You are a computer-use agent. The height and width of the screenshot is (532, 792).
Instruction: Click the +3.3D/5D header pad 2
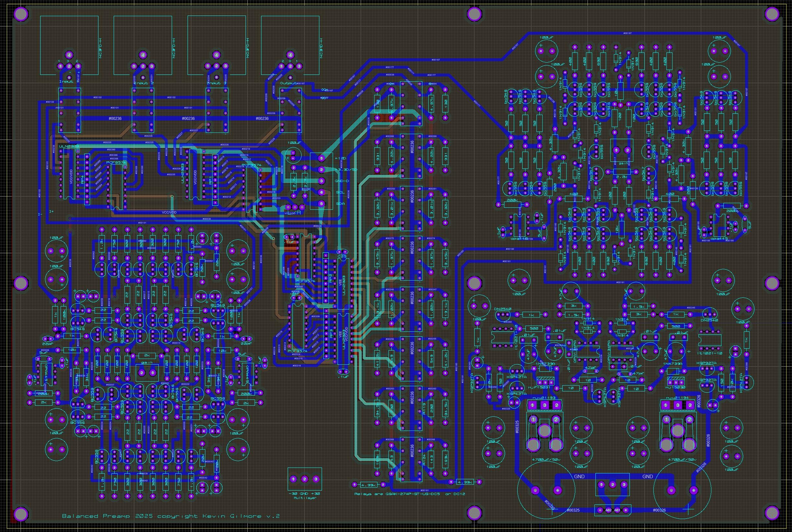[321, 169]
